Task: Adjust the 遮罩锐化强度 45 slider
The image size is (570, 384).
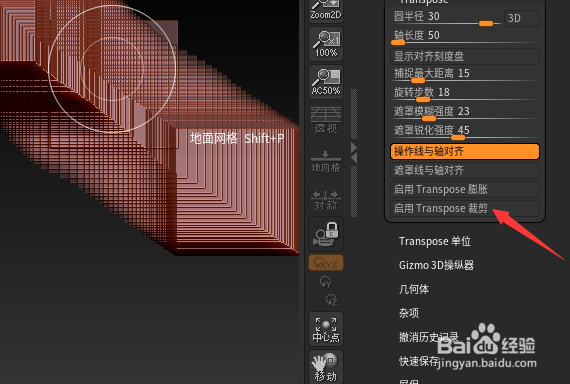Action: click(465, 132)
